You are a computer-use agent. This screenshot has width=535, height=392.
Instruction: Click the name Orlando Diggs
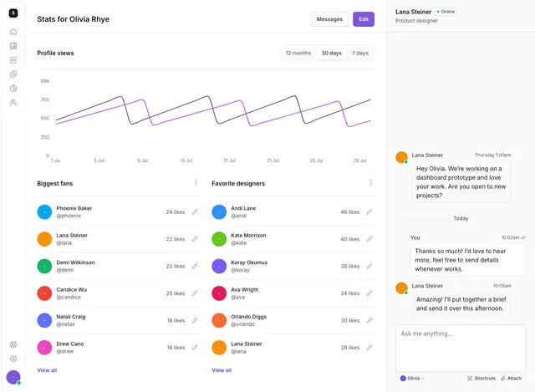click(x=249, y=317)
